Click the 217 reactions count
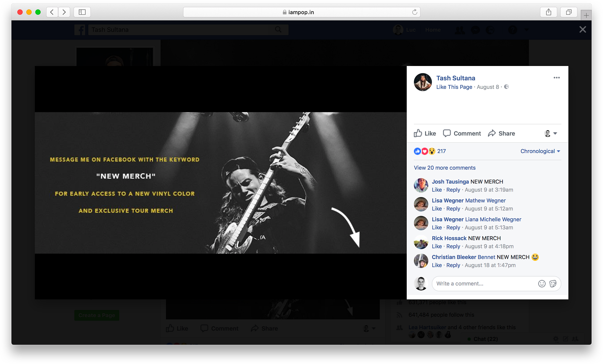The image size is (603, 364). point(441,151)
